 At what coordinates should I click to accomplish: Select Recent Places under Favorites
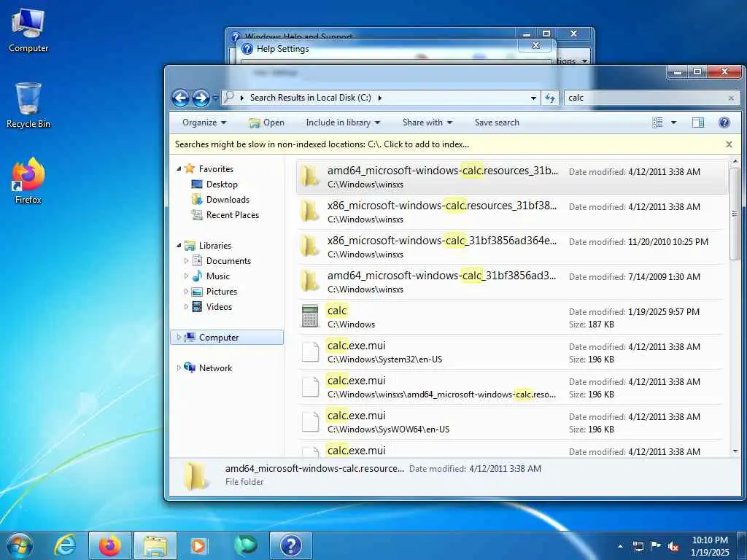232,215
